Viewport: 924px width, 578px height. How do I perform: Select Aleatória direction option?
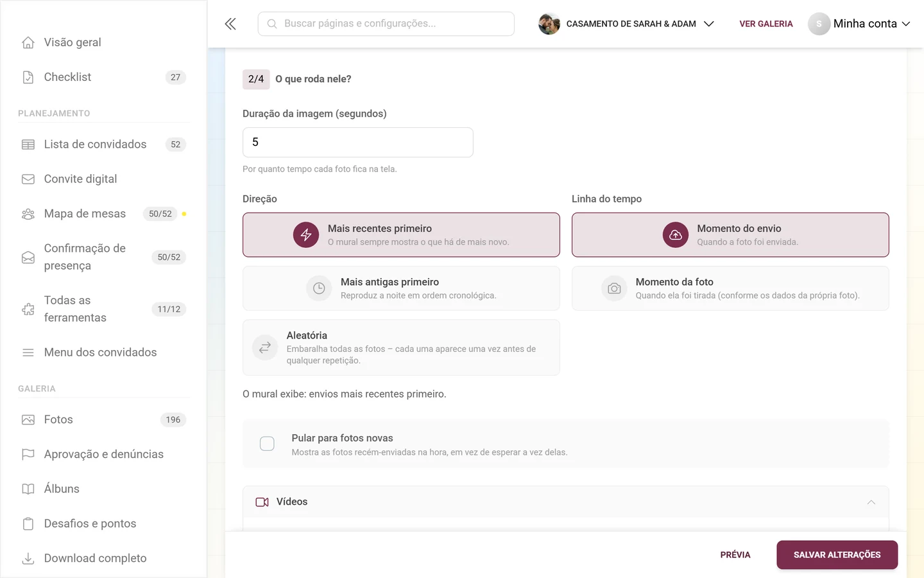401,347
